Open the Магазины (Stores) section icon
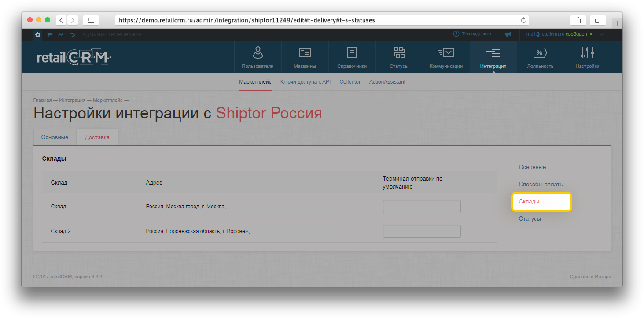Viewport: 644px width, 318px height. tap(305, 53)
